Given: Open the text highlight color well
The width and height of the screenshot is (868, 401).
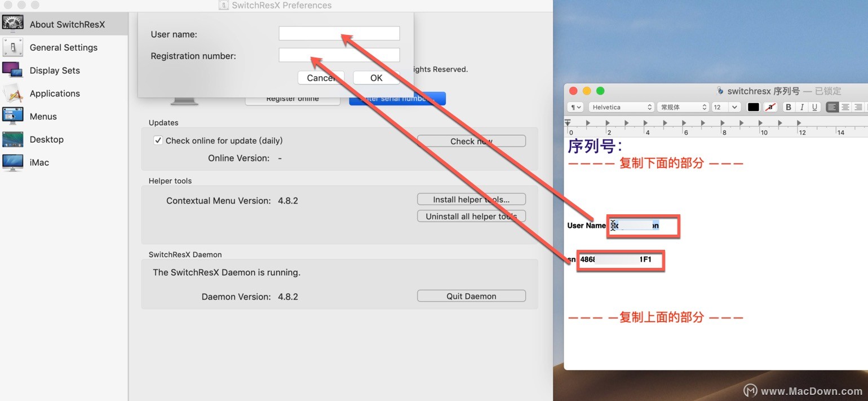Looking at the screenshot, I should pos(770,107).
